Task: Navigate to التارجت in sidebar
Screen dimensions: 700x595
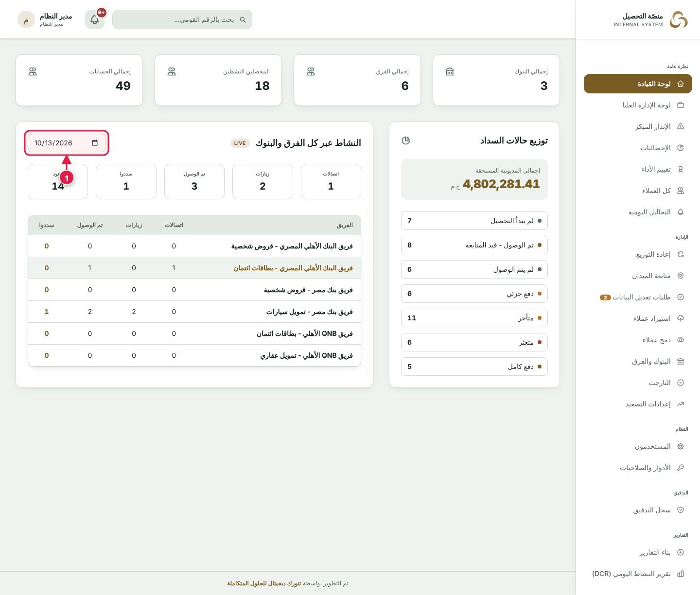Action: click(x=638, y=383)
